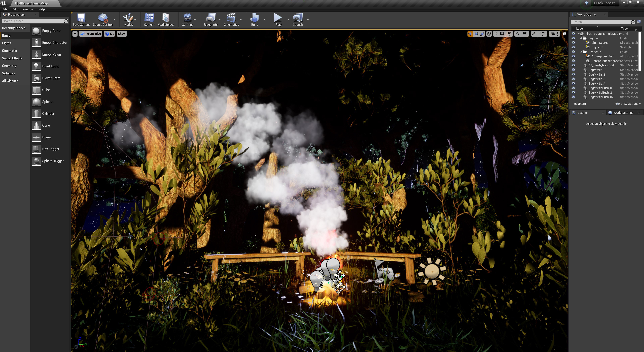
Task: Toggle world/local coordinate space globe icon
Action: click(489, 34)
